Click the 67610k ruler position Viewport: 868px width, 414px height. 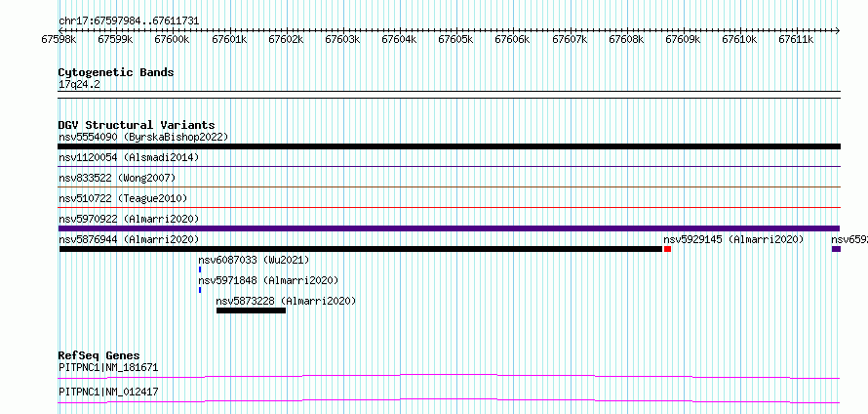pos(740,39)
